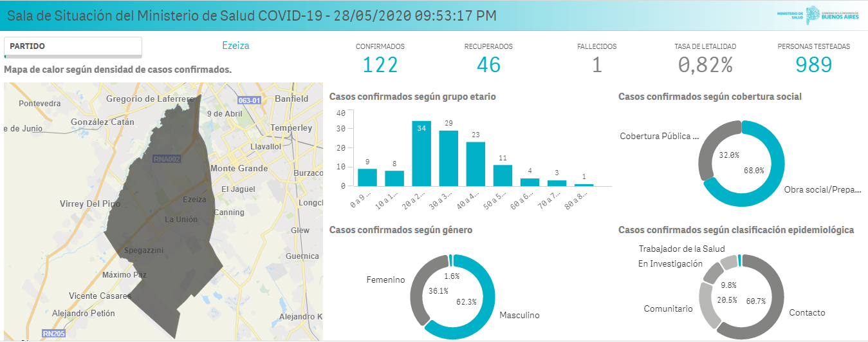The width and height of the screenshot is (868, 342).
Task: Click the Recuperados value 46
Action: coord(488,65)
